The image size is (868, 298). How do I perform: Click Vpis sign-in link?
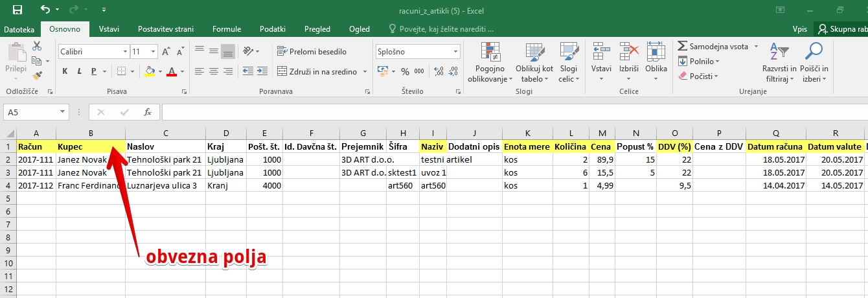coord(800,29)
